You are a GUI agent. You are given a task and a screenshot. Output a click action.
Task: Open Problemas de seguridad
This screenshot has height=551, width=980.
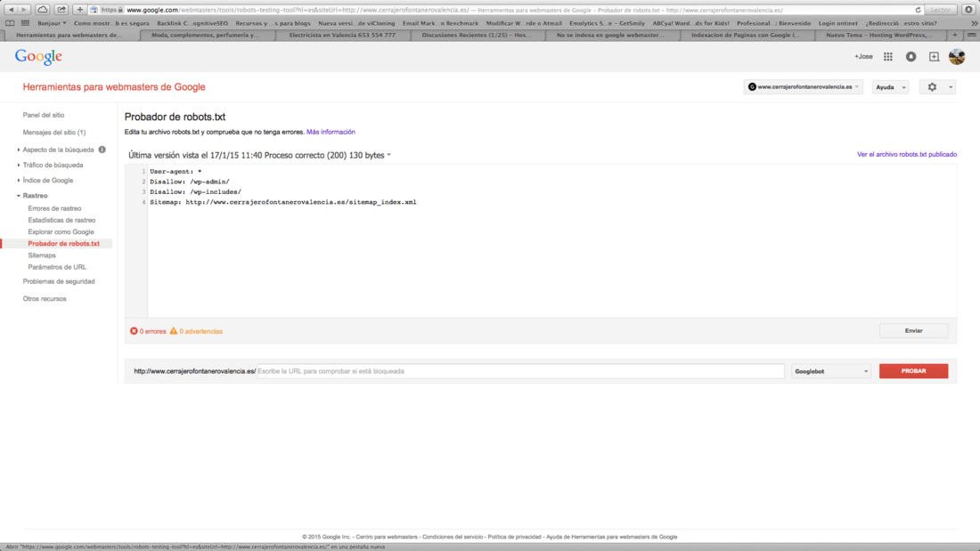point(59,282)
